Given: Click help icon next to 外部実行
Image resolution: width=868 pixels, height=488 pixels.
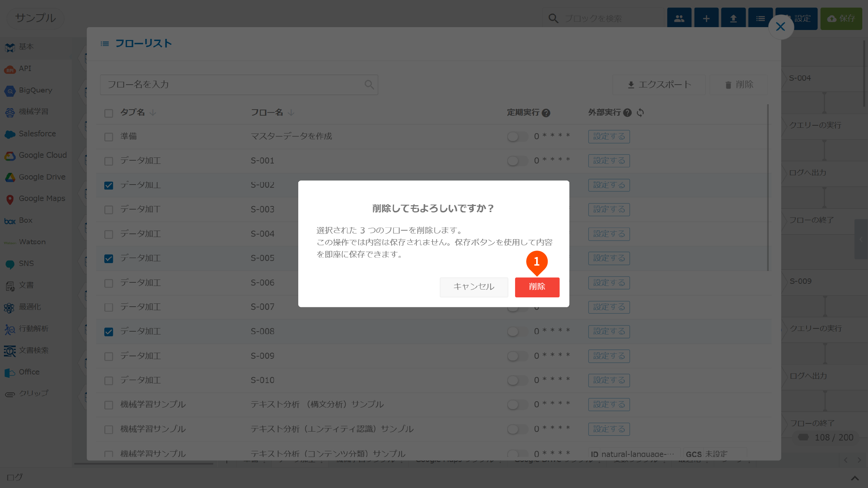Looking at the screenshot, I should (x=627, y=113).
